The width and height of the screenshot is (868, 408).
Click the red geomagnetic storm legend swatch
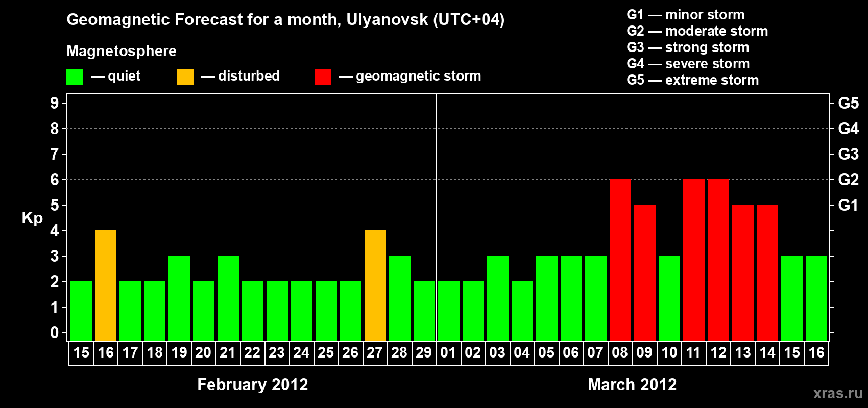click(323, 77)
